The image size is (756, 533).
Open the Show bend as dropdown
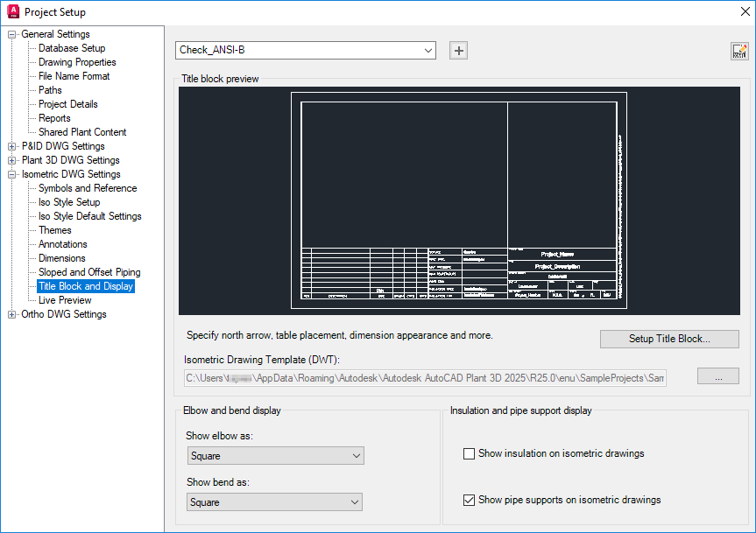[274, 502]
